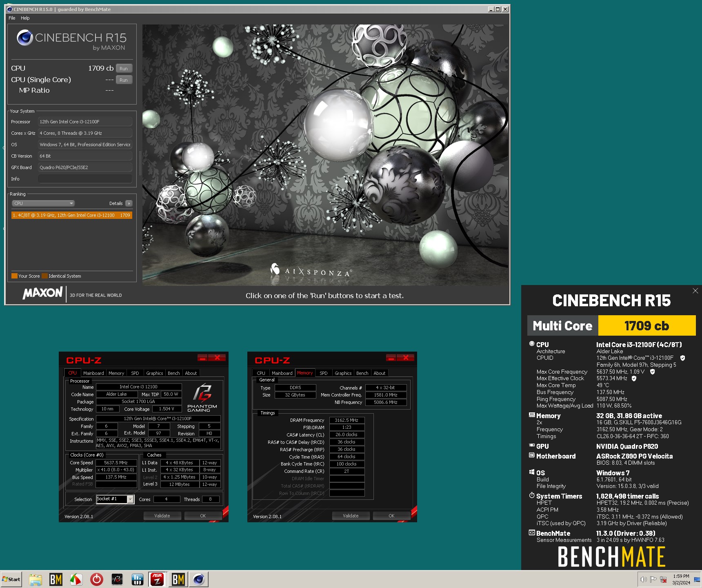Click the Windows OS icon in BenchMate panel
The height and width of the screenshot is (588, 702).
532,472
